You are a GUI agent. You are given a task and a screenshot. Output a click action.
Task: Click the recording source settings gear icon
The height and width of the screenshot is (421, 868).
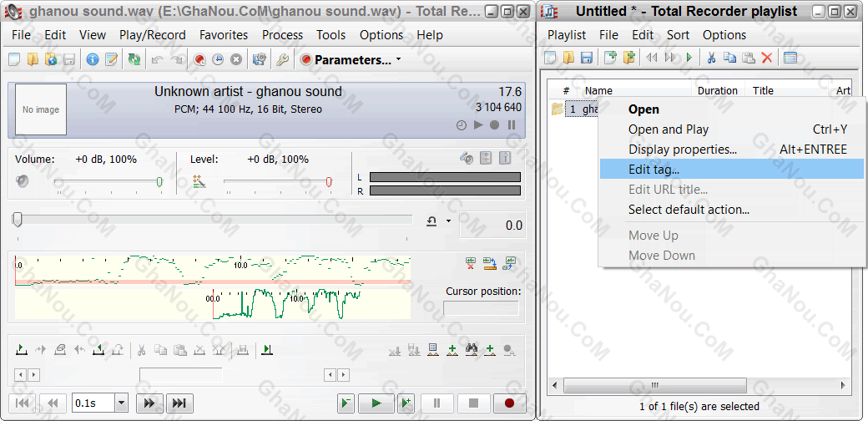pos(259,60)
